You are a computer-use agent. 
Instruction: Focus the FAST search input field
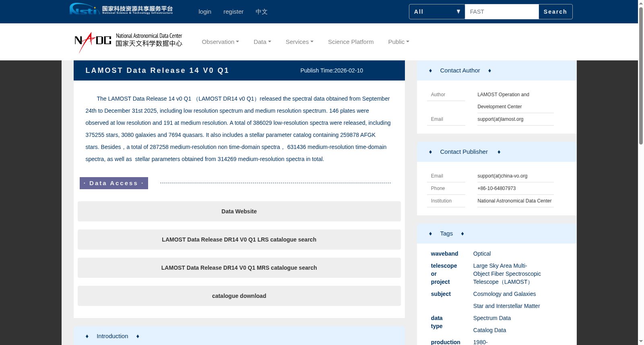click(x=502, y=12)
